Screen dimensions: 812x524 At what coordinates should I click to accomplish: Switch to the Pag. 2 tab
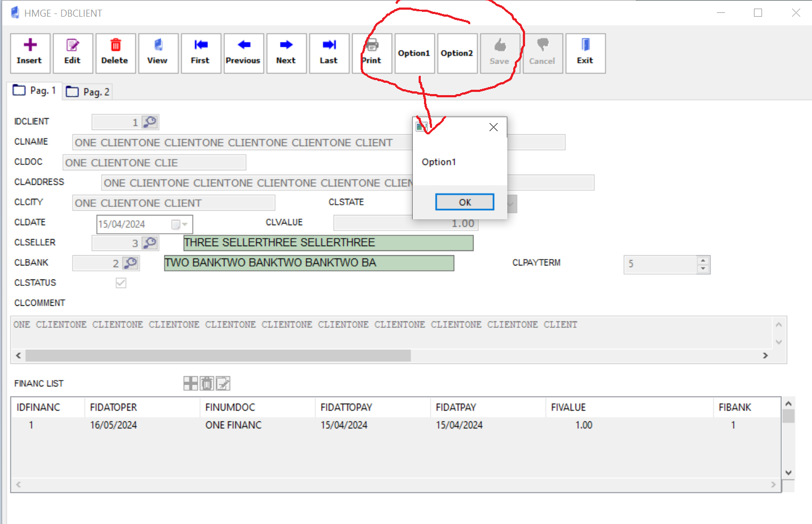click(x=88, y=92)
